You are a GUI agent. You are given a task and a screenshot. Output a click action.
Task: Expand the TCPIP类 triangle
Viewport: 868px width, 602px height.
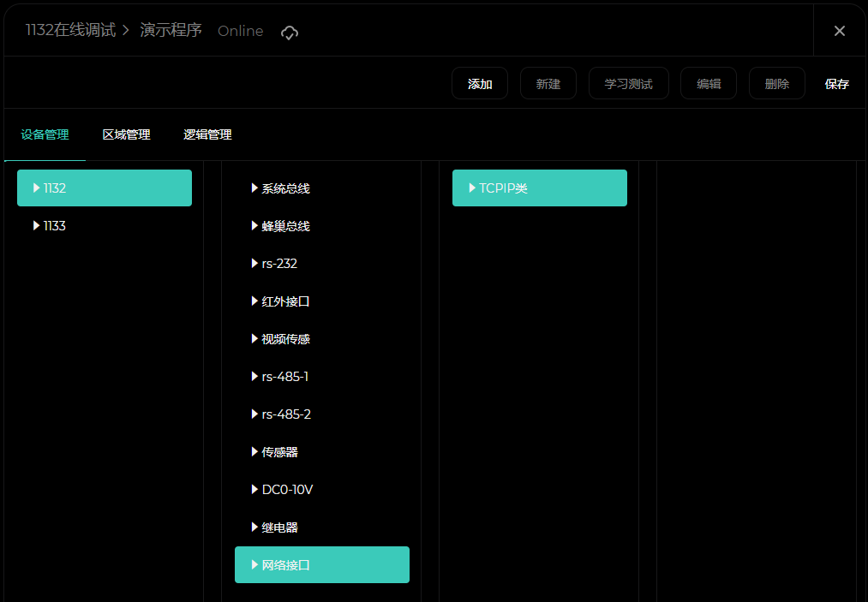[472, 188]
